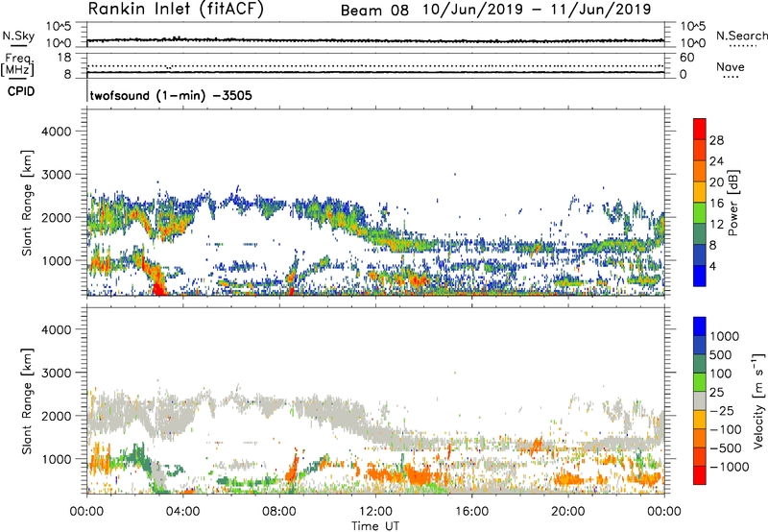This screenshot has width=768, height=532.
Task: Click the "Freq. [MHz]" axis label
Action: (17, 64)
